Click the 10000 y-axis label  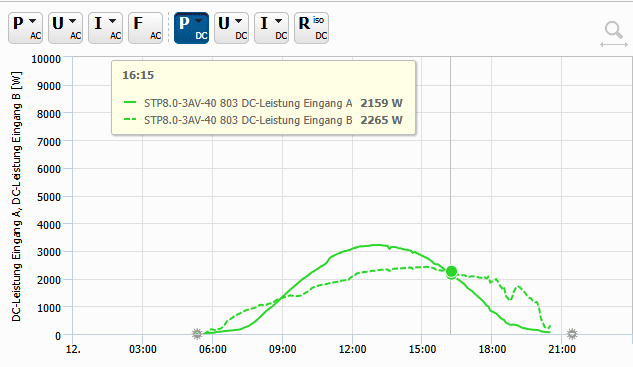[46, 59]
